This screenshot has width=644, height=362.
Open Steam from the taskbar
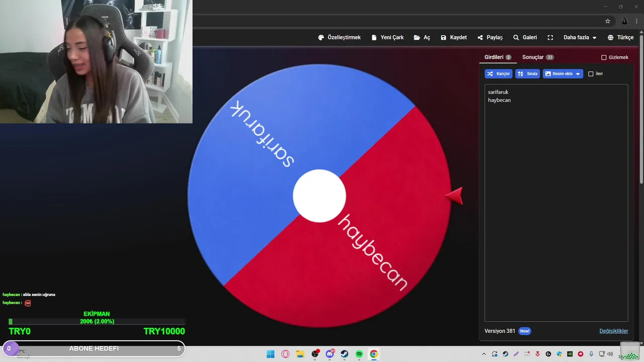click(345, 354)
